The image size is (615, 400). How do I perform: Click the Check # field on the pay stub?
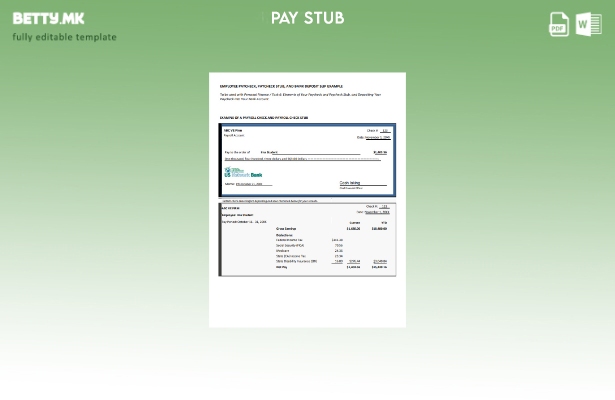379,206
